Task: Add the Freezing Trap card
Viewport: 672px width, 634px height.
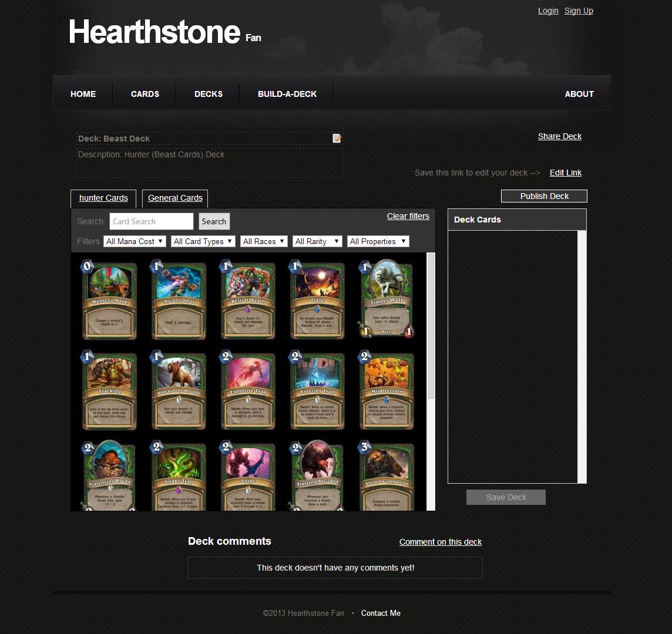Action: [317, 390]
